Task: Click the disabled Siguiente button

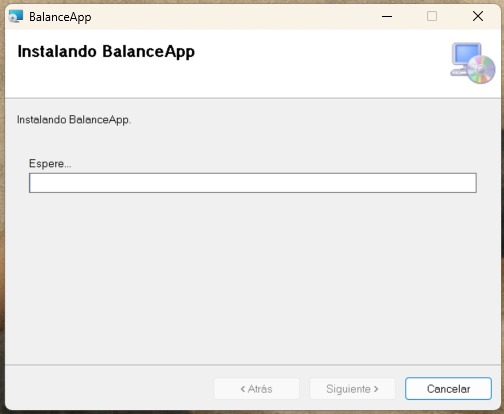Action: pos(352,389)
